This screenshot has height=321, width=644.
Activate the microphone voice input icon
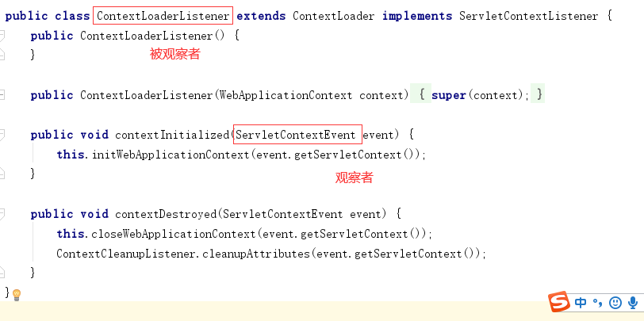(x=633, y=303)
